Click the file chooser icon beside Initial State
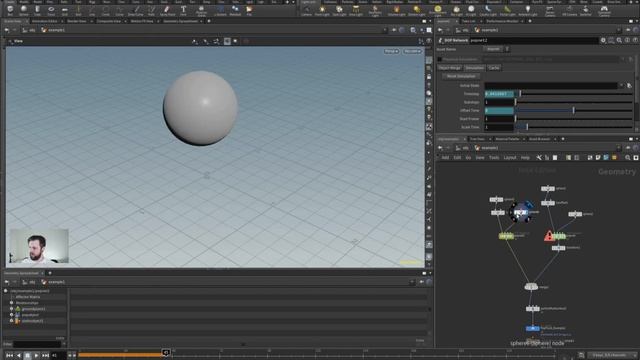This screenshot has height=360, width=640. click(629, 86)
